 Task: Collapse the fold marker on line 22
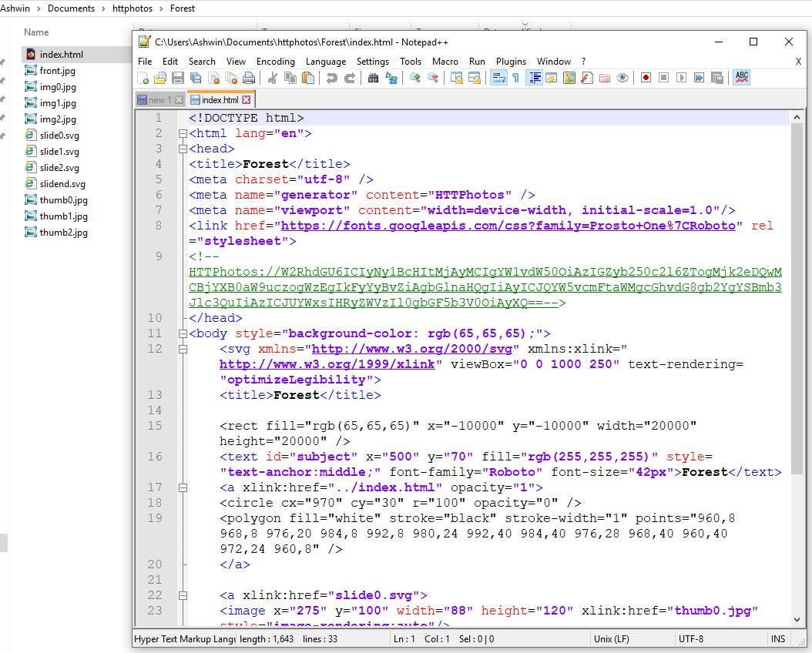(x=183, y=595)
